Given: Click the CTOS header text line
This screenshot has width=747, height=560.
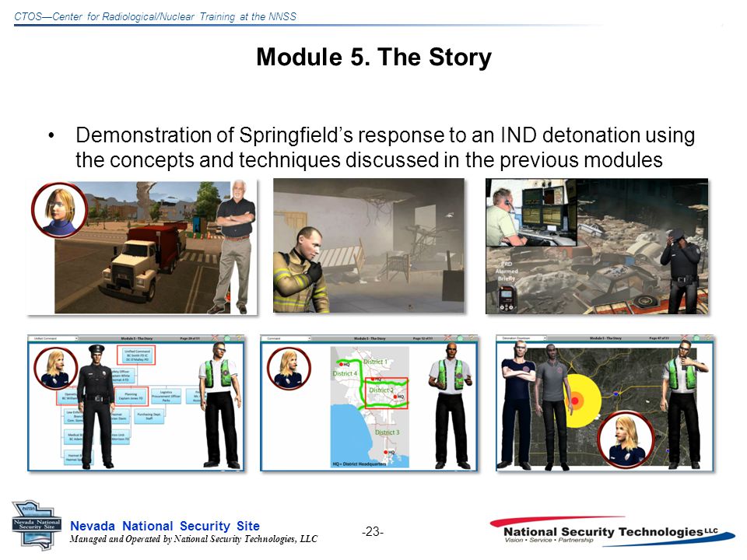Looking at the screenshot, I should (x=155, y=16).
